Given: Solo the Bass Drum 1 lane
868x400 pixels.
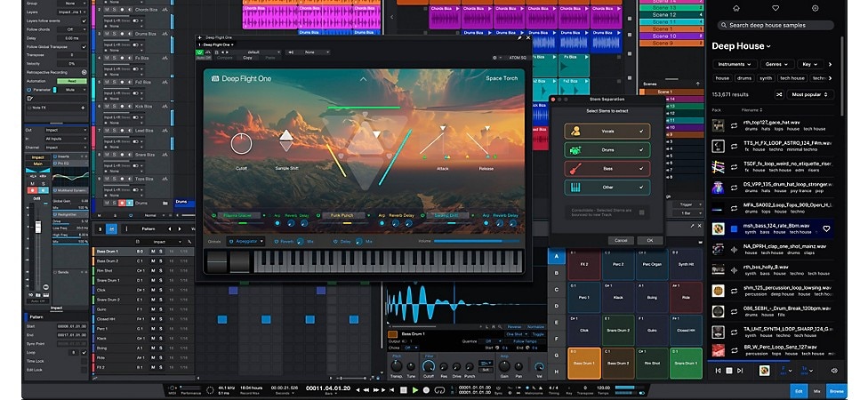Looking at the screenshot, I should tap(161, 252).
